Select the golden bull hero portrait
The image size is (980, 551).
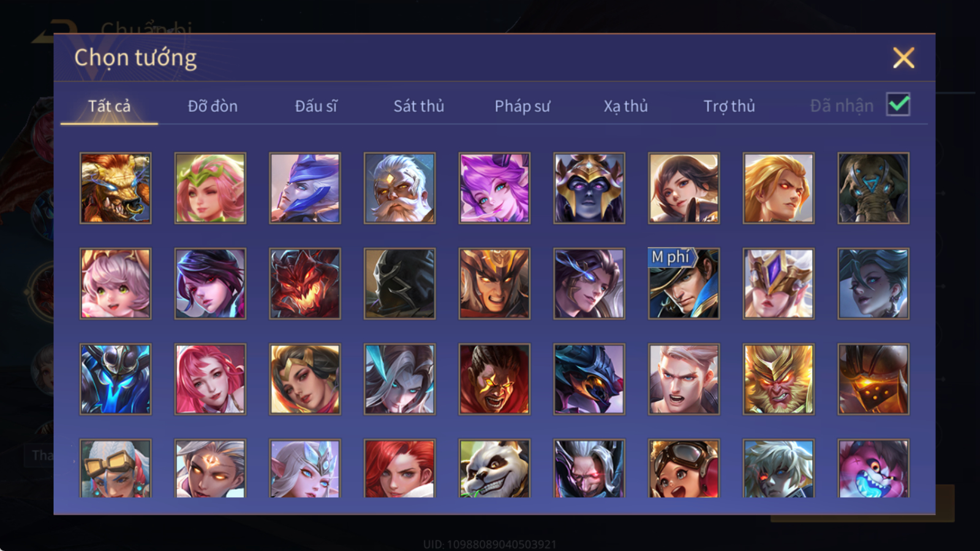(x=115, y=188)
